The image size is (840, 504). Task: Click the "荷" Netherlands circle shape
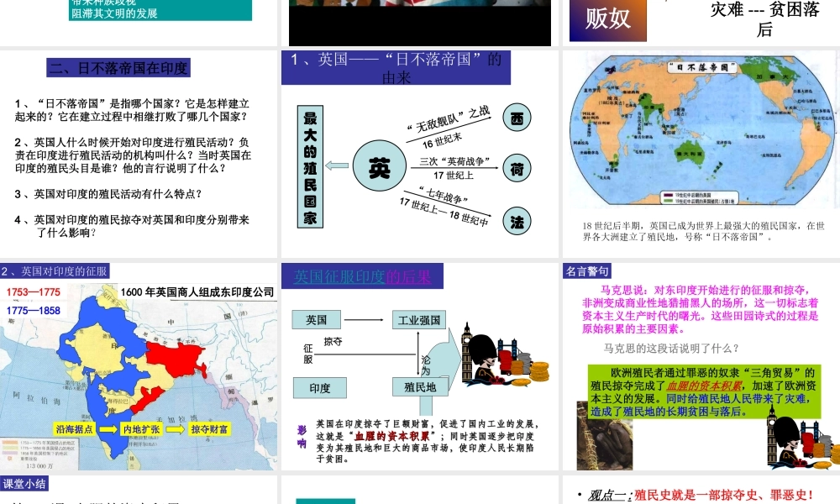point(517,168)
